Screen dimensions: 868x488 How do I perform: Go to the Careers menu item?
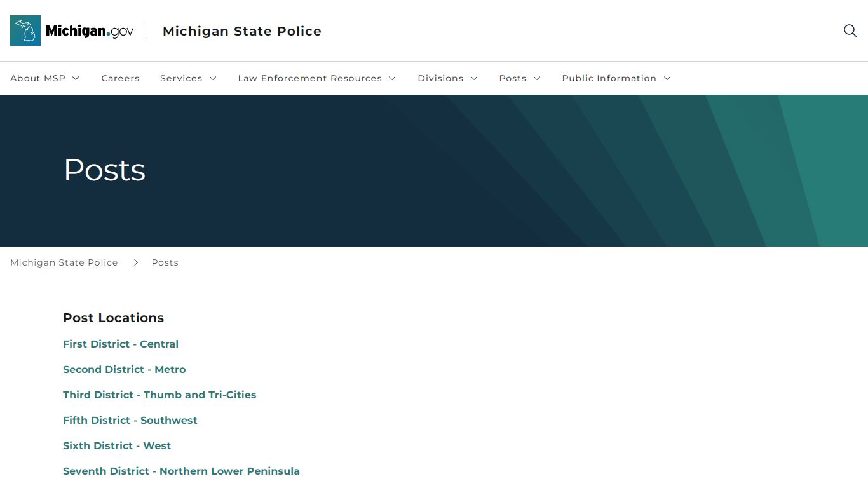[x=120, y=78]
